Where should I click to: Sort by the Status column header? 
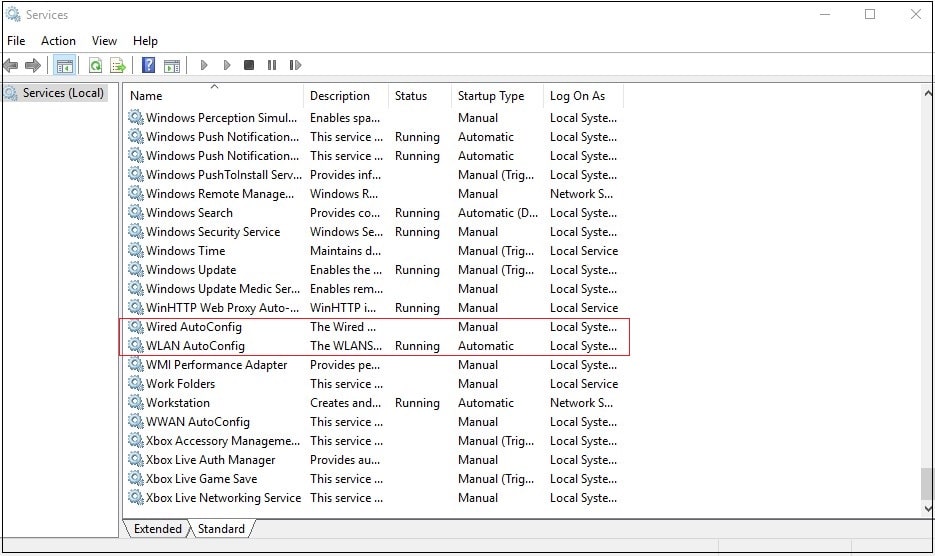(420, 95)
